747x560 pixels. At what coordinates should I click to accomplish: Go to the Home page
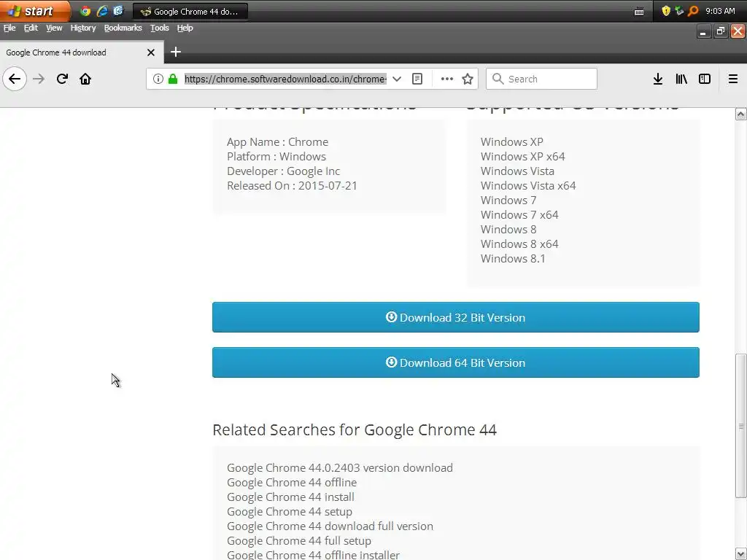[x=85, y=79]
